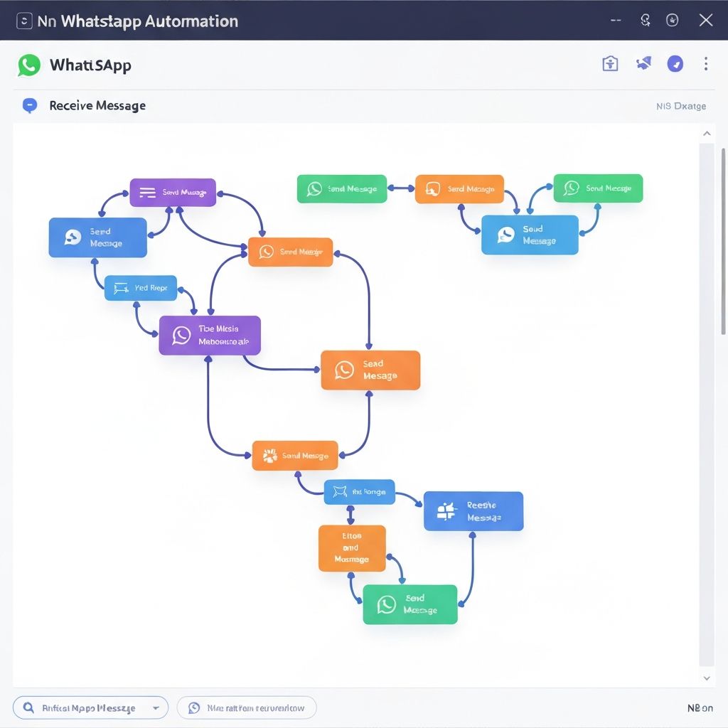Click the green WhatsApp logo icon
The height and width of the screenshot is (728, 728).
[29, 65]
